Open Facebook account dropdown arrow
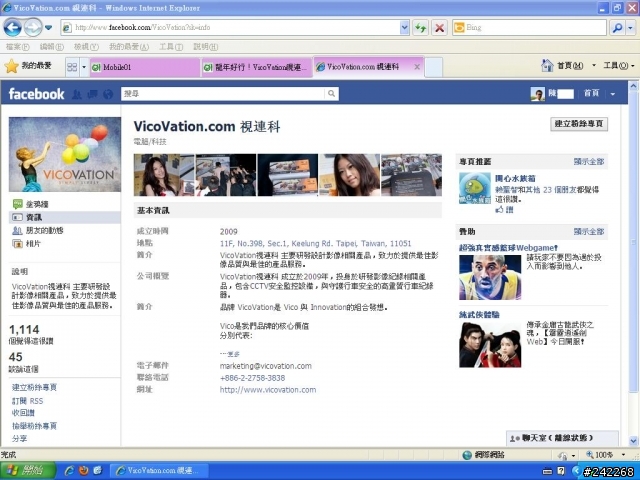This screenshot has width=640, height=480. point(613,94)
